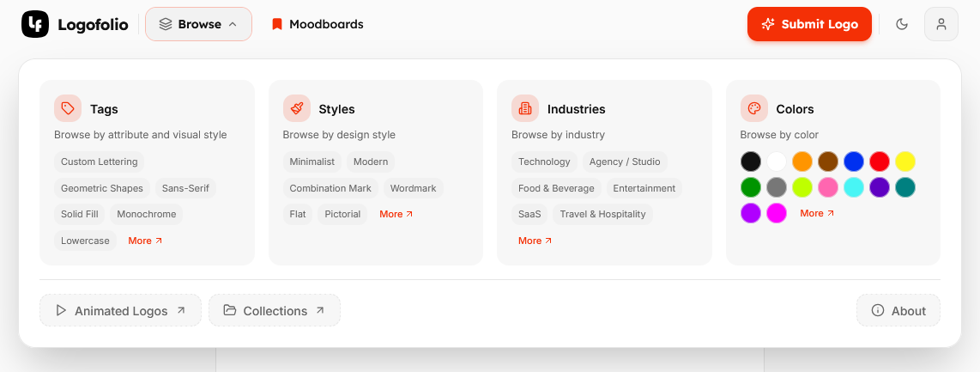Click the Logofolio logo icon
This screenshot has width=980, height=372.
click(35, 24)
